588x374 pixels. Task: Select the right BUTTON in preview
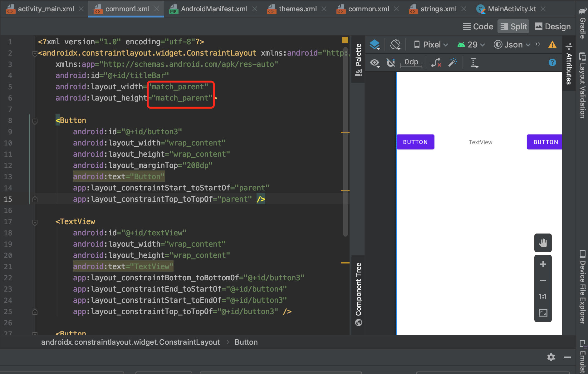[x=544, y=142]
